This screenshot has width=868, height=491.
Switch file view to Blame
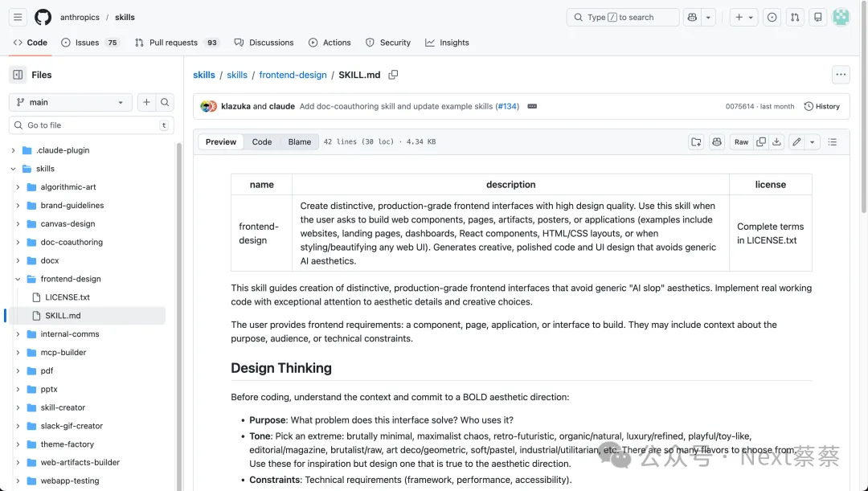click(300, 142)
